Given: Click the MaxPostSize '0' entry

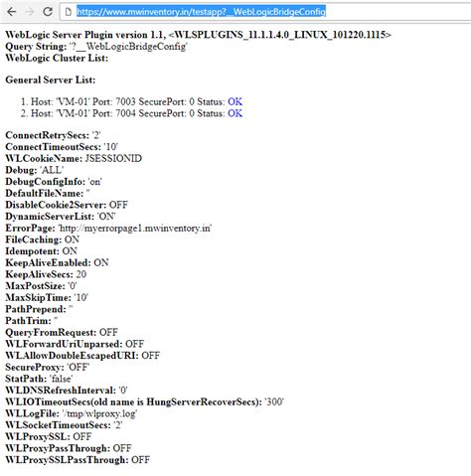Looking at the screenshot, I should pyautogui.click(x=41, y=286).
